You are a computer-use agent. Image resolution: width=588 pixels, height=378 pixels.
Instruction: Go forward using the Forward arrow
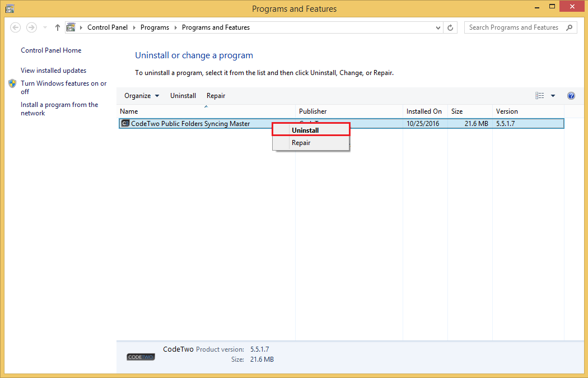(x=31, y=27)
